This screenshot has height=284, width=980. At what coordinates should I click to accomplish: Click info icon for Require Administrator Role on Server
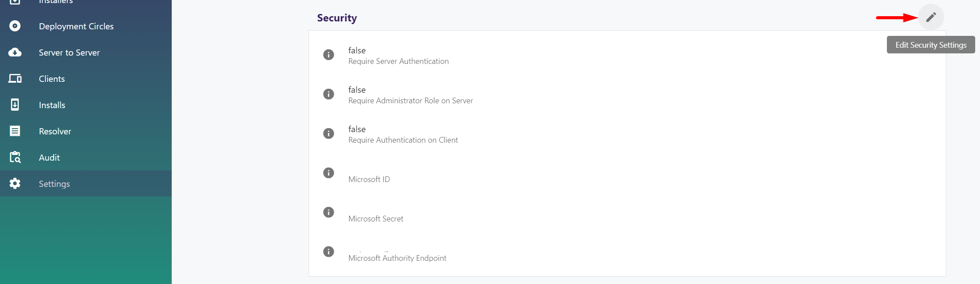328,94
